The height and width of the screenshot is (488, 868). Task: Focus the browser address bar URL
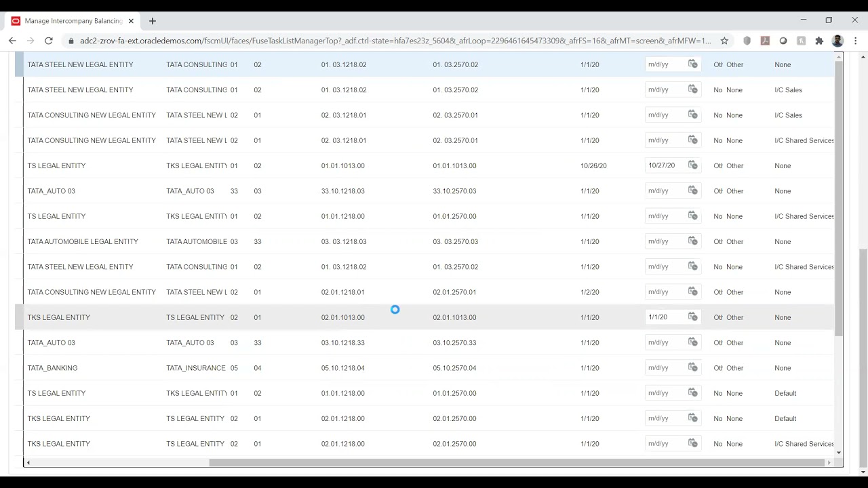coord(395,41)
